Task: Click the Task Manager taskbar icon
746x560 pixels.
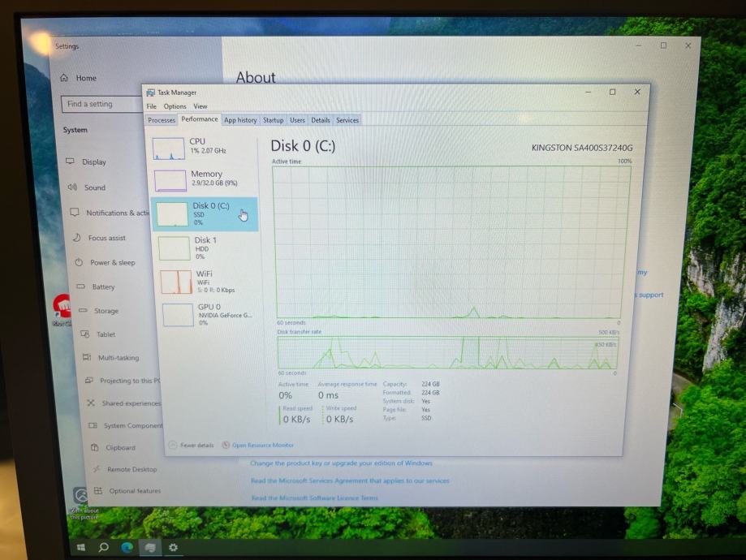Action: [150, 548]
